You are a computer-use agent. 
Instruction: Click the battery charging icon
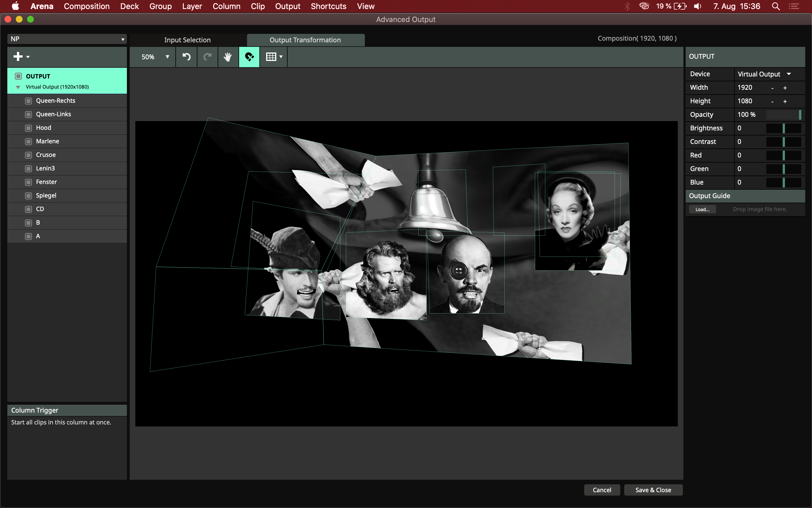tap(680, 6)
